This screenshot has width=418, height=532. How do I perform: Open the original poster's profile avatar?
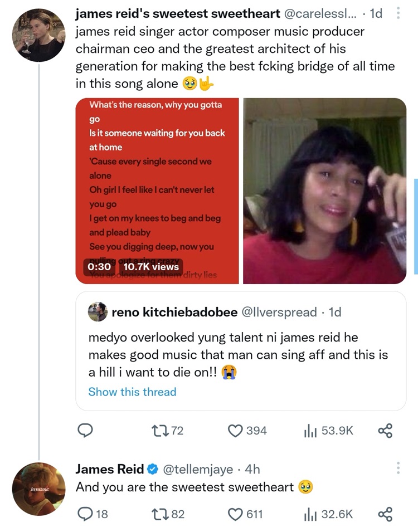tap(39, 35)
